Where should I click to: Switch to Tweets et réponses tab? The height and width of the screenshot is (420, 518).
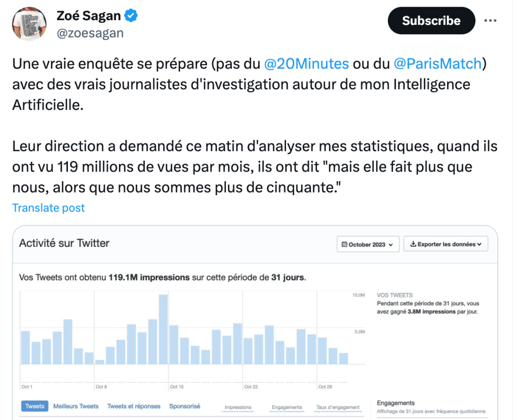(x=134, y=406)
